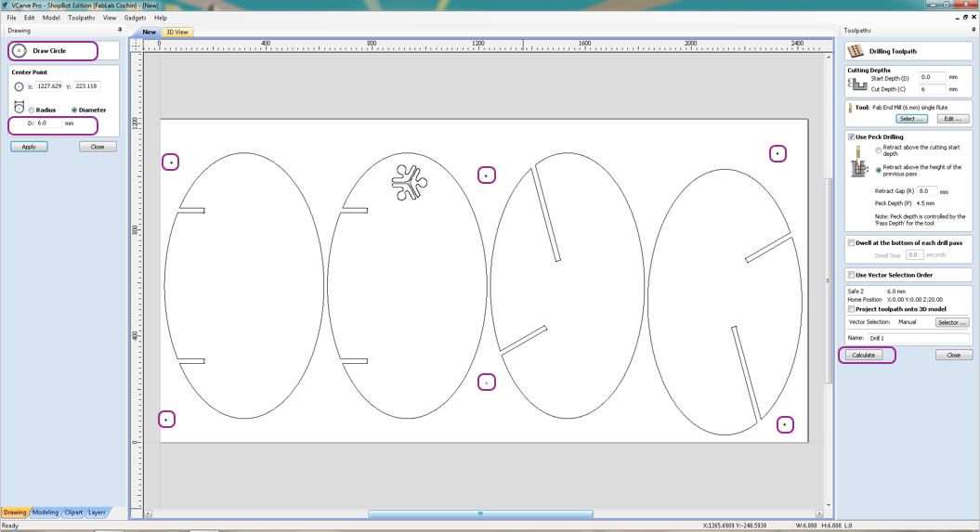
Task: Enable Use Vector Selection Order
Action: 851,275
